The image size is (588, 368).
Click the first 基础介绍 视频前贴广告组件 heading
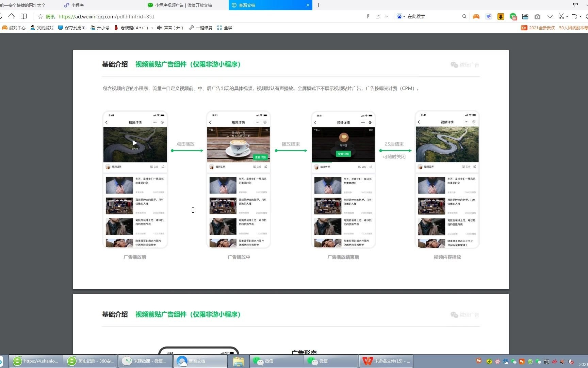(x=171, y=64)
